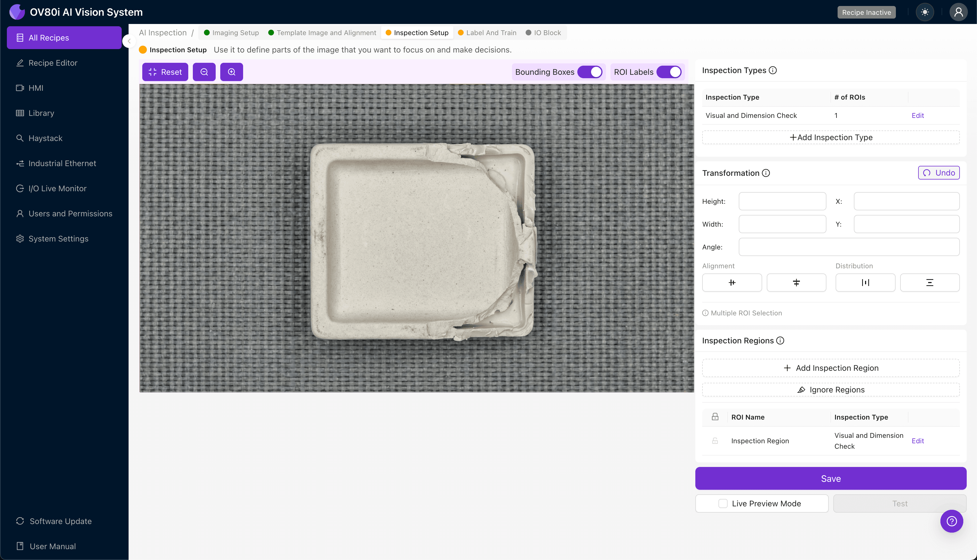Click the Add Inspection Region button
977x560 pixels.
[830, 368]
